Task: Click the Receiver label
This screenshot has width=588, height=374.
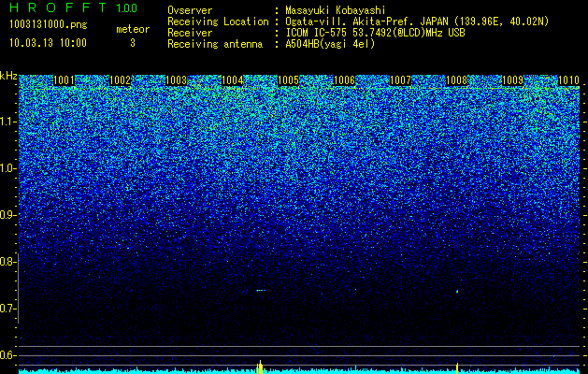Action: [190, 33]
